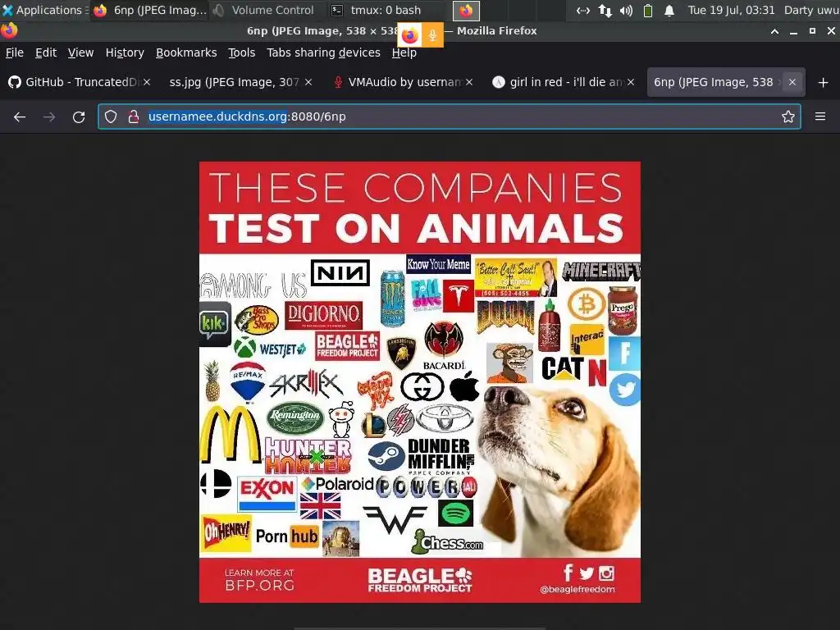Open the Edit menu

click(x=46, y=52)
